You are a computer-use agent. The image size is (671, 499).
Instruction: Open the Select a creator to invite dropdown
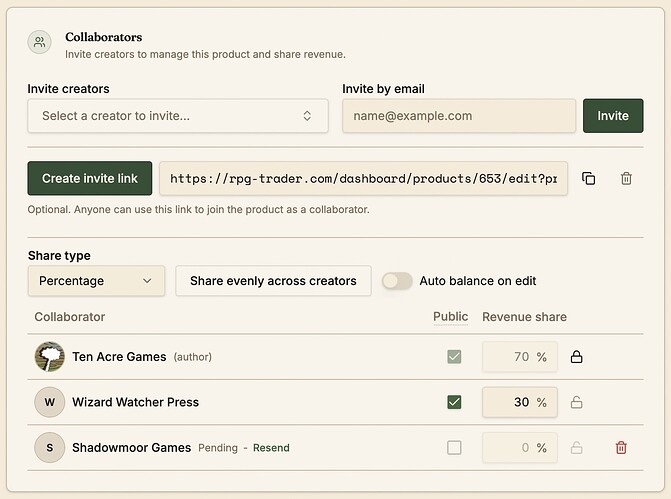178,116
